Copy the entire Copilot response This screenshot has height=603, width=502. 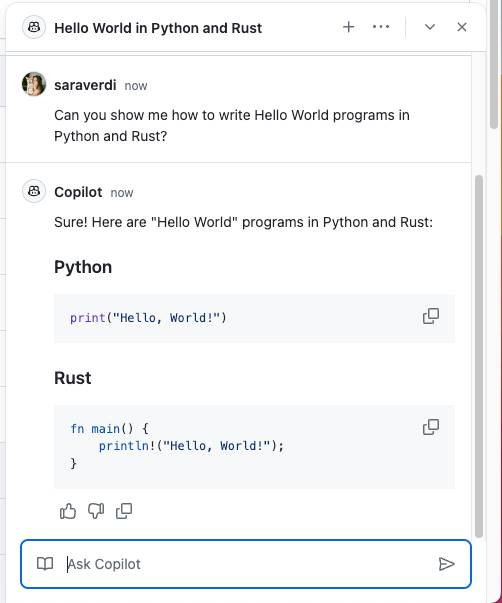click(124, 511)
